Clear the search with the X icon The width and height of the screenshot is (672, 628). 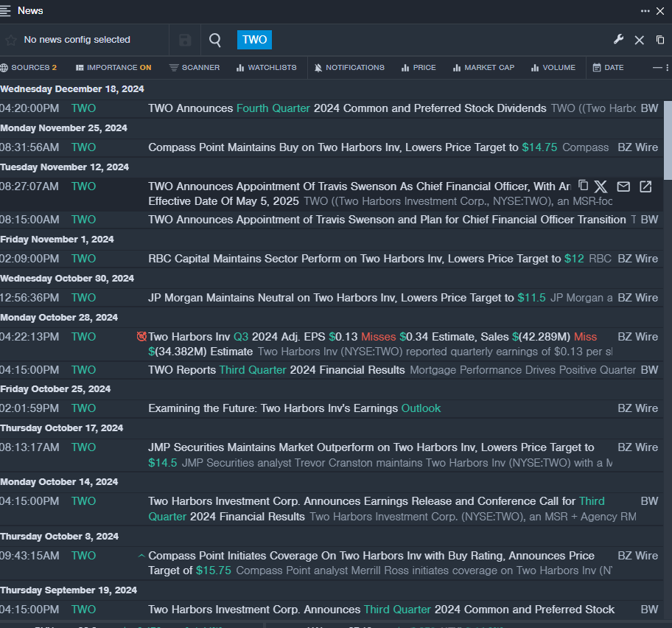click(x=640, y=40)
